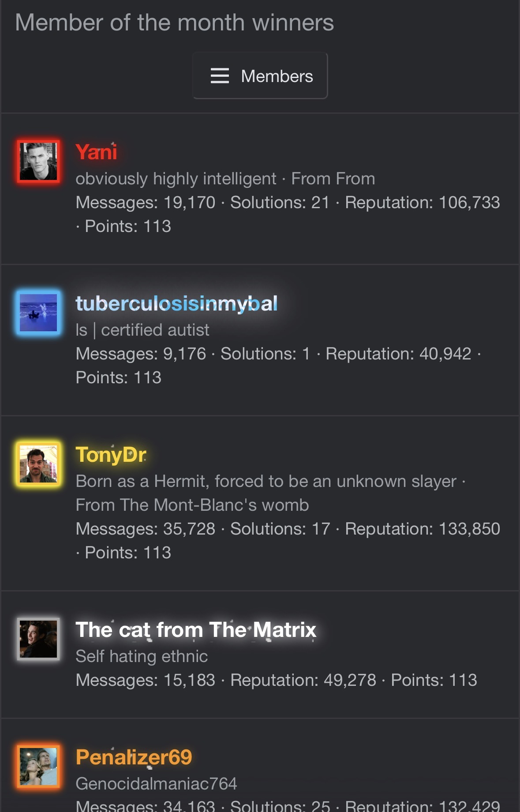Click tuberculosisinmybal's "certified autist" user title
The image size is (520, 812).
(155, 330)
